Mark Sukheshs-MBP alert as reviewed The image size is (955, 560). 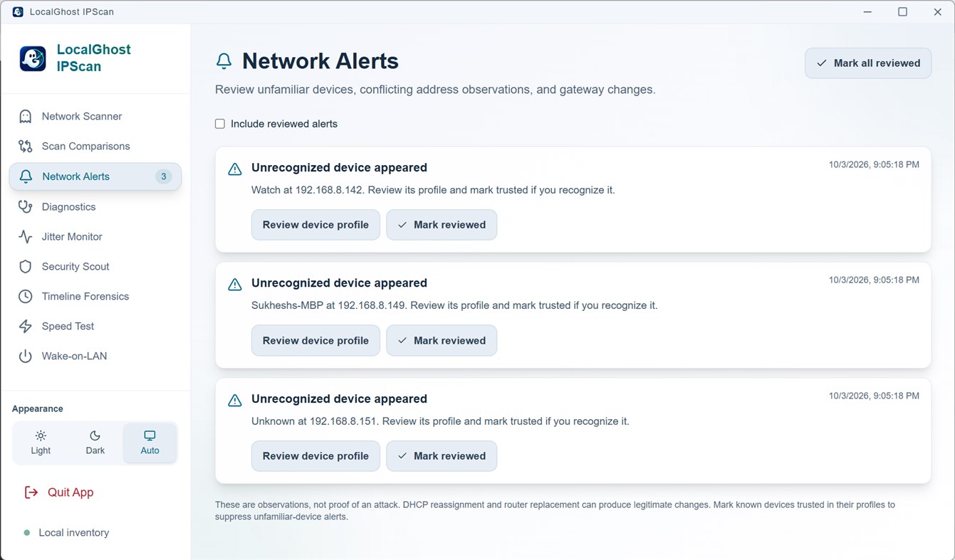(442, 340)
